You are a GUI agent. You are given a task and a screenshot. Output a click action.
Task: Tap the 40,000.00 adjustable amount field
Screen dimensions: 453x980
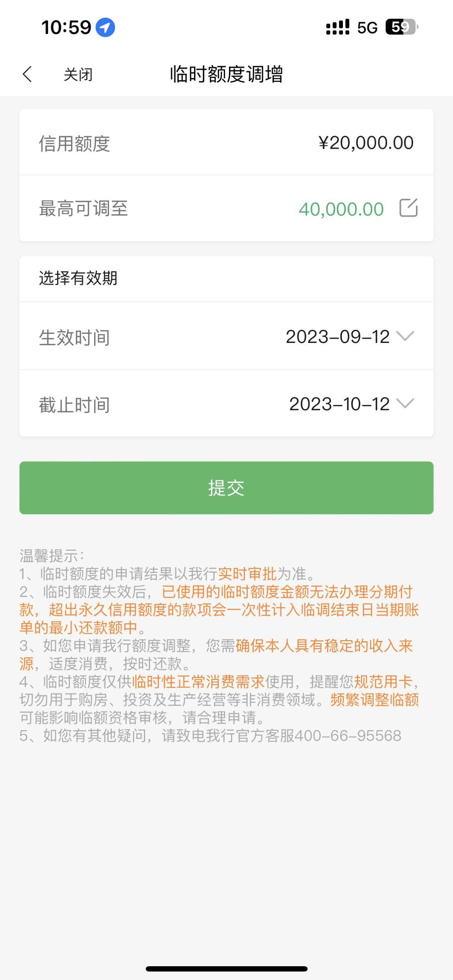point(341,209)
